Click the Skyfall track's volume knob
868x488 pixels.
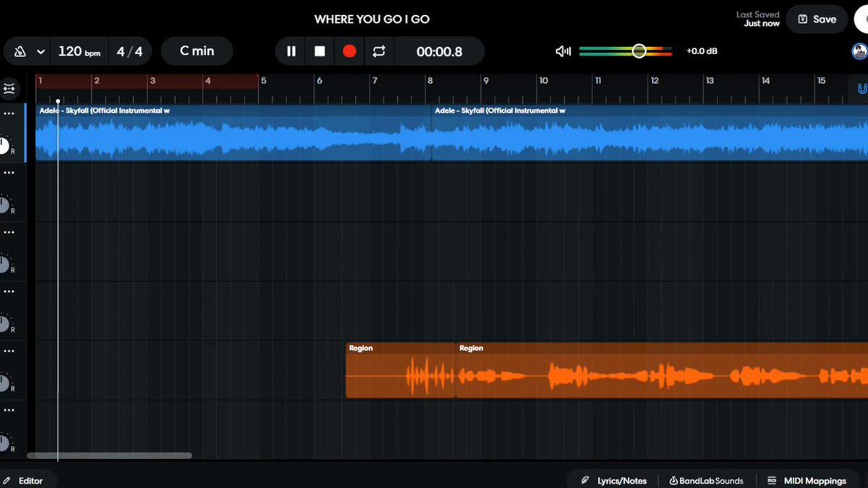click(3, 145)
